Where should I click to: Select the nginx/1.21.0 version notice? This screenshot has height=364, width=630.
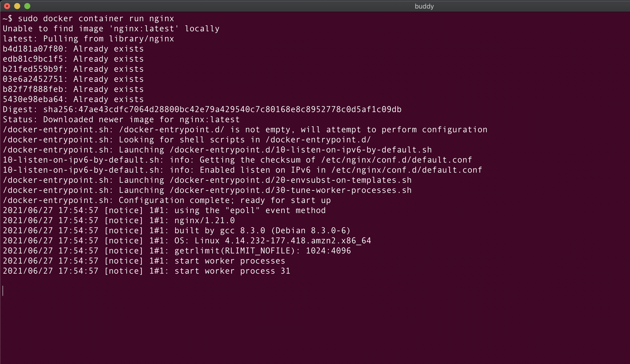(x=205, y=220)
